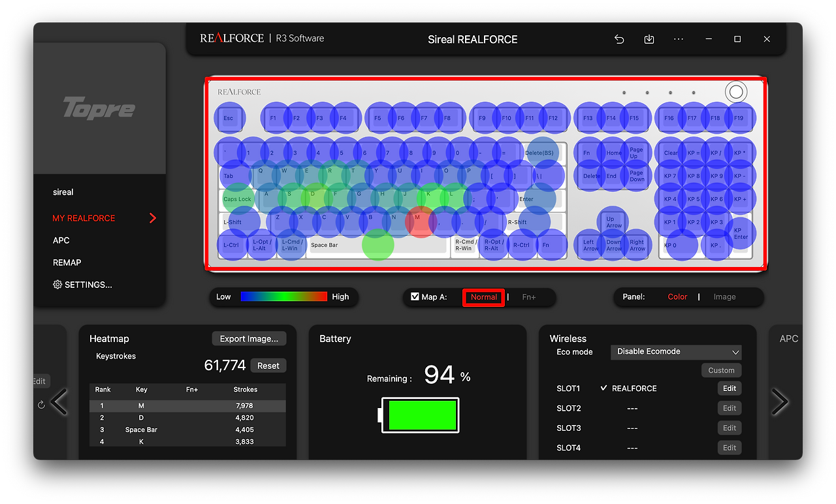
Task: Click Edit for SLOT2
Action: point(730,408)
